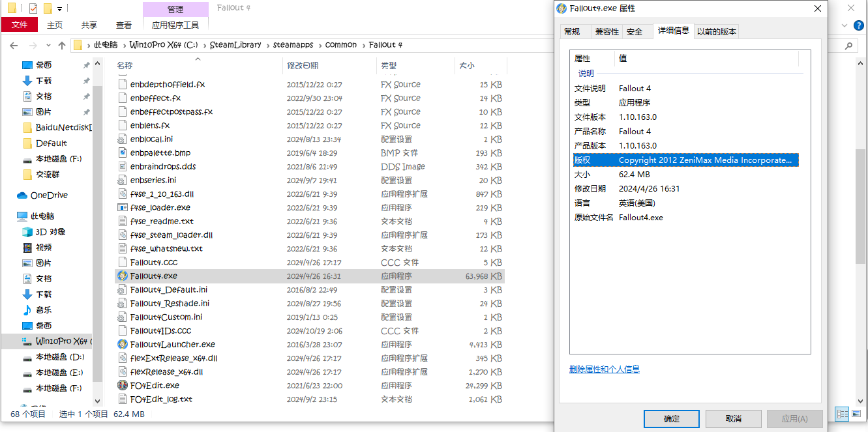Open OneDrive in the navigation pane

click(x=48, y=195)
